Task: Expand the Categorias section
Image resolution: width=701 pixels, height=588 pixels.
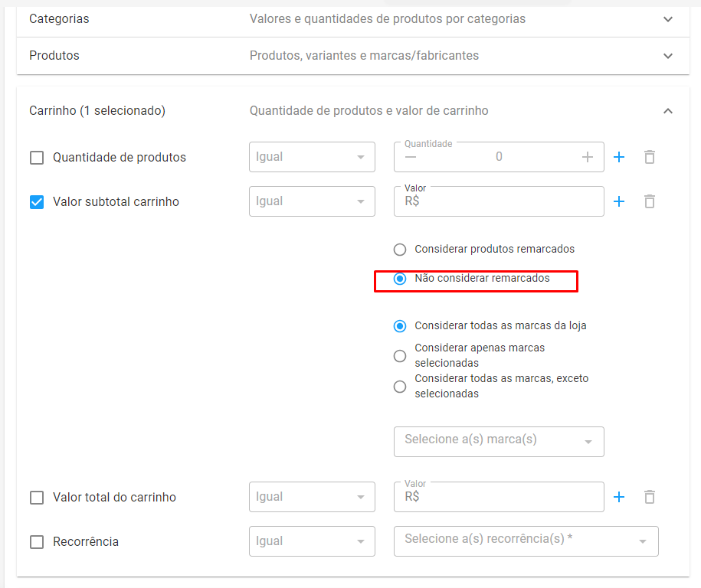Action: pos(668,19)
